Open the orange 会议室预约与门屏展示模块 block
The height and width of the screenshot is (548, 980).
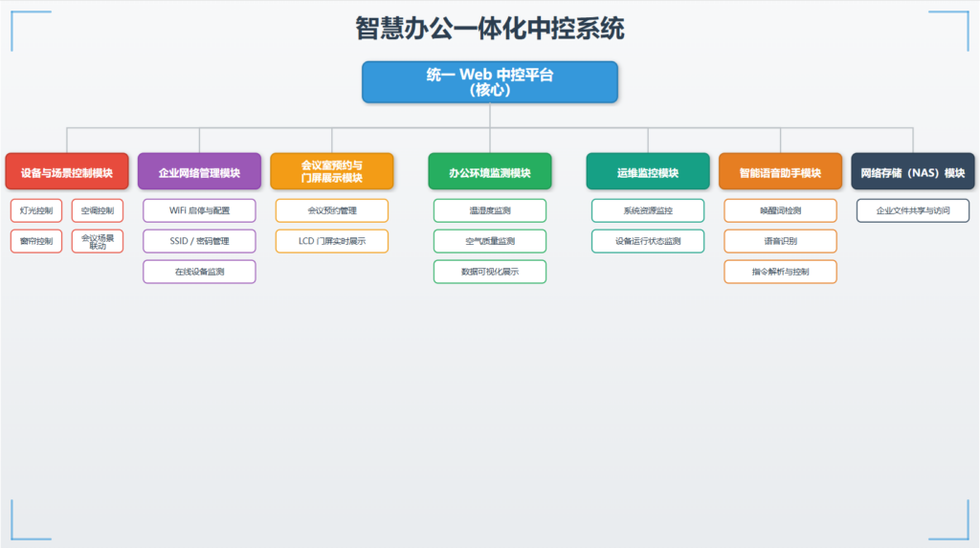point(331,171)
